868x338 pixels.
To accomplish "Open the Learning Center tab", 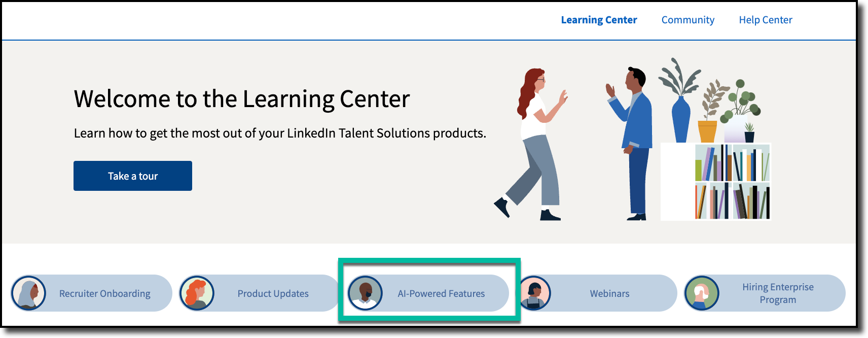I will click(x=599, y=20).
